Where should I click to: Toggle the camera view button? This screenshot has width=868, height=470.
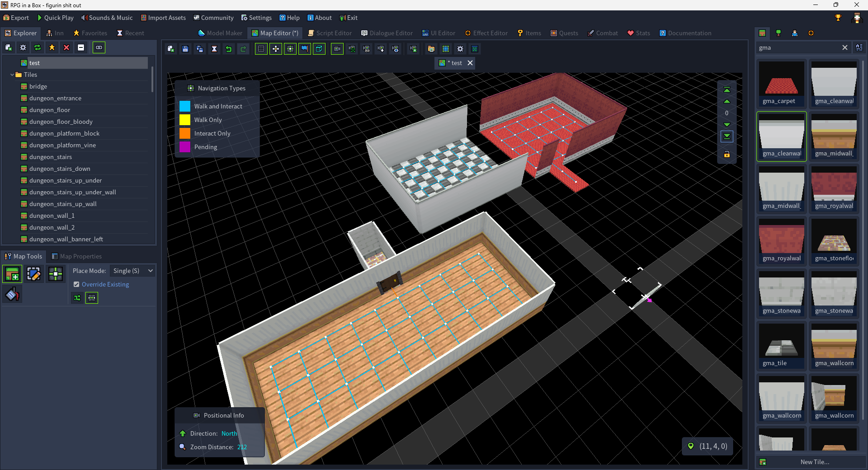[x=337, y=49]
